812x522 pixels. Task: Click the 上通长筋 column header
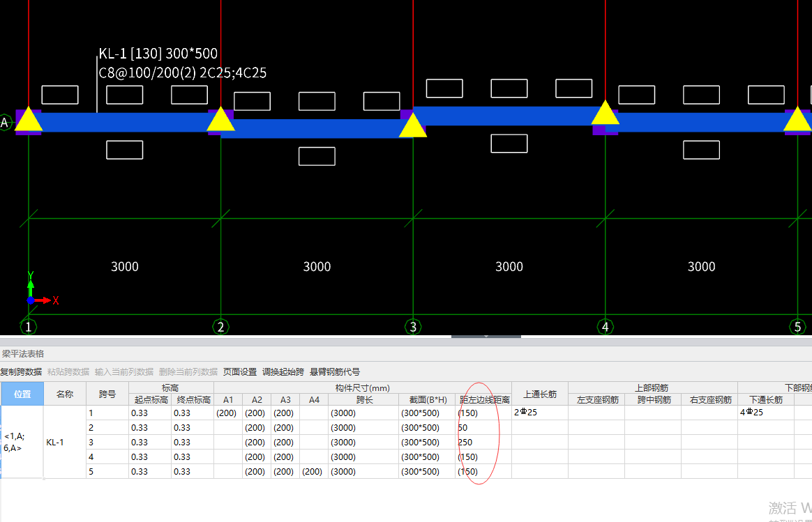click(x=540, y=394)
